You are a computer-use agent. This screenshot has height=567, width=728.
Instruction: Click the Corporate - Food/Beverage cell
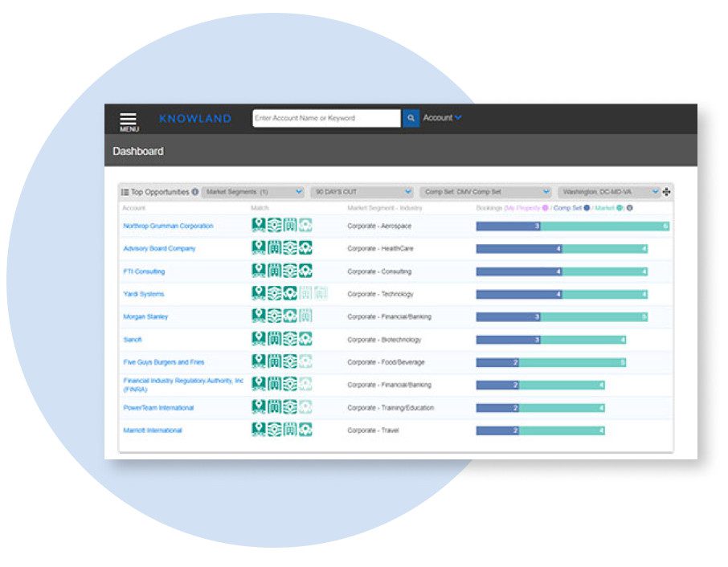[x=386, y=362]
